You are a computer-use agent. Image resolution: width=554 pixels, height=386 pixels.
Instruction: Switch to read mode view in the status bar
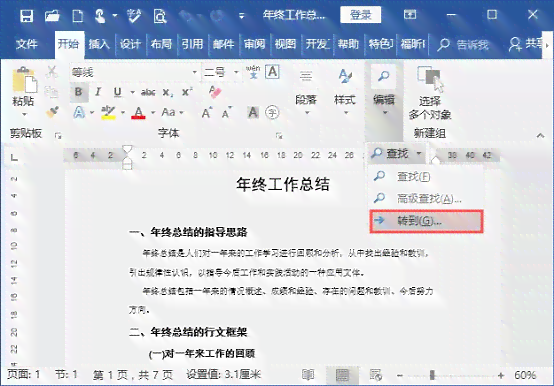tap(308, 375)
